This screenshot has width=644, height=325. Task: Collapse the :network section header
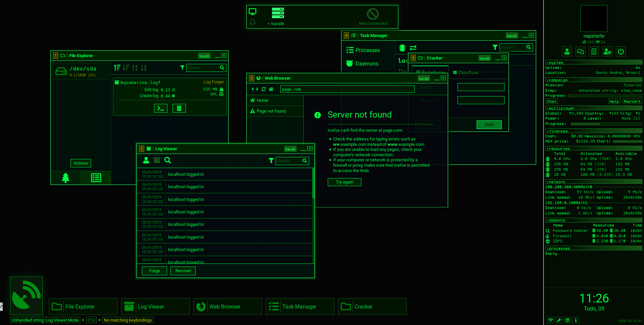pos(593,182)
